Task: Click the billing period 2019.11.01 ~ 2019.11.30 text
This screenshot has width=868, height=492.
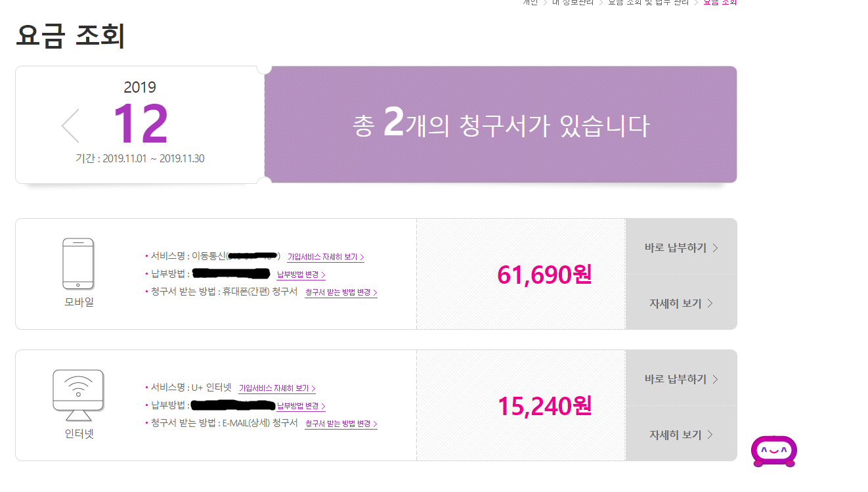Action: pyautogui.click(x=140, y=159)
